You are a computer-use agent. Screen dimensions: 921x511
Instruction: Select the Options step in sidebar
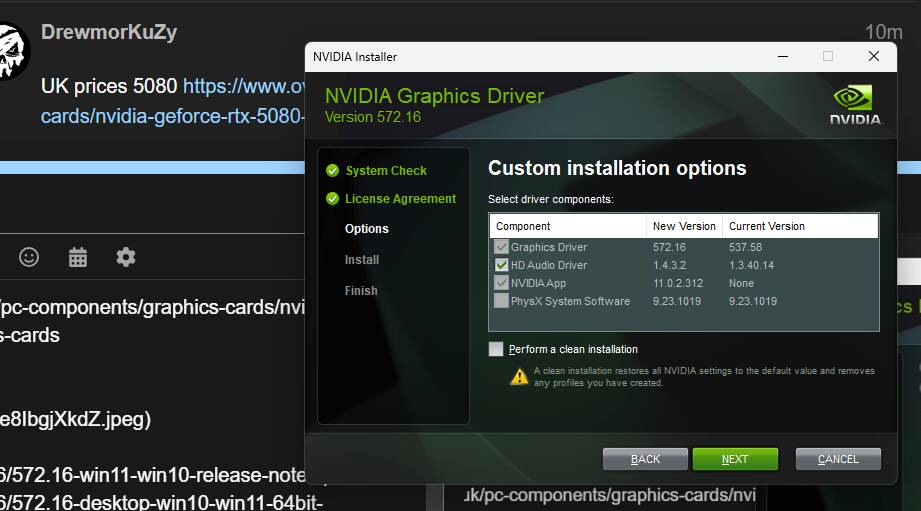[x=367, y=228]
